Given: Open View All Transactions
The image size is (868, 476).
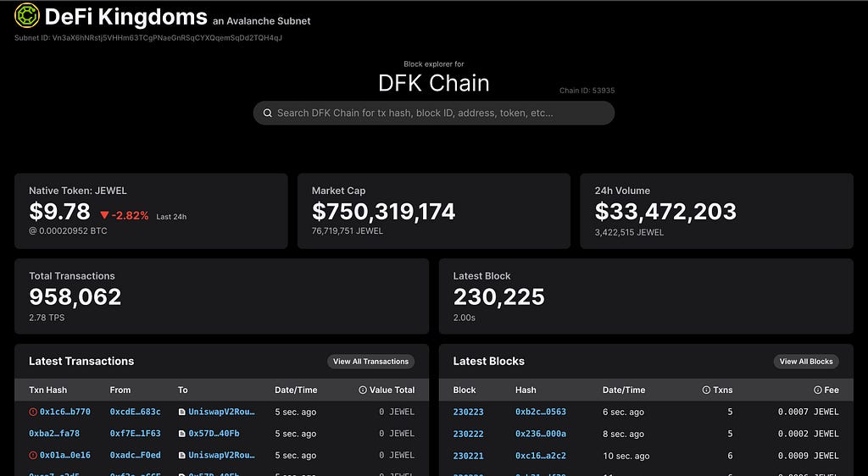Looking at the screenshot, I should click(371, 362).
